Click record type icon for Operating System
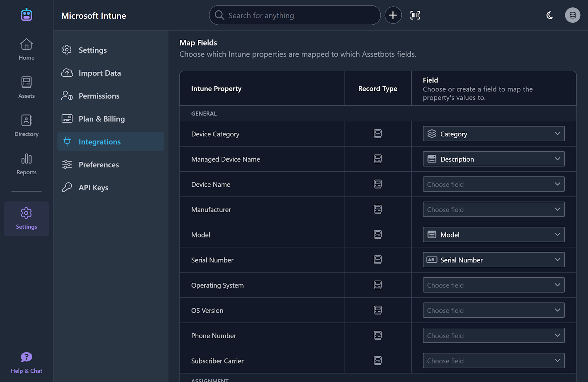 378,285
